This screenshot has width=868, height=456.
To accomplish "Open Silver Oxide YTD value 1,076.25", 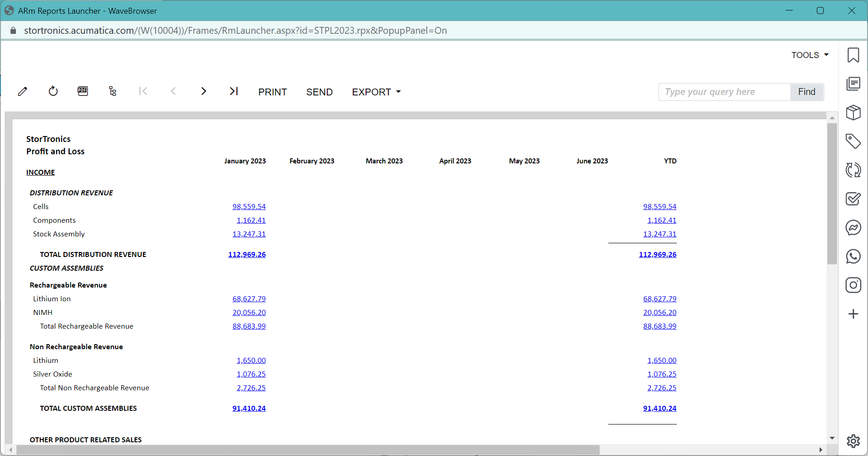I will [x=662, y=374].
